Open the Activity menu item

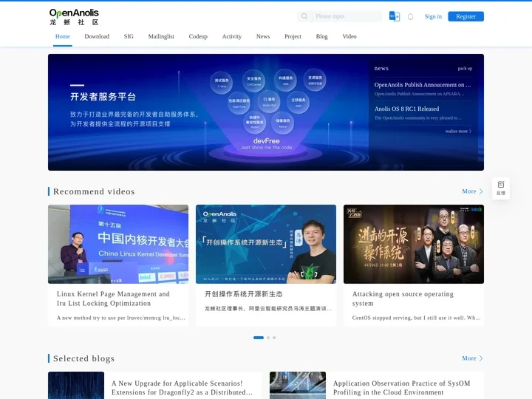[x=232, y=36]
